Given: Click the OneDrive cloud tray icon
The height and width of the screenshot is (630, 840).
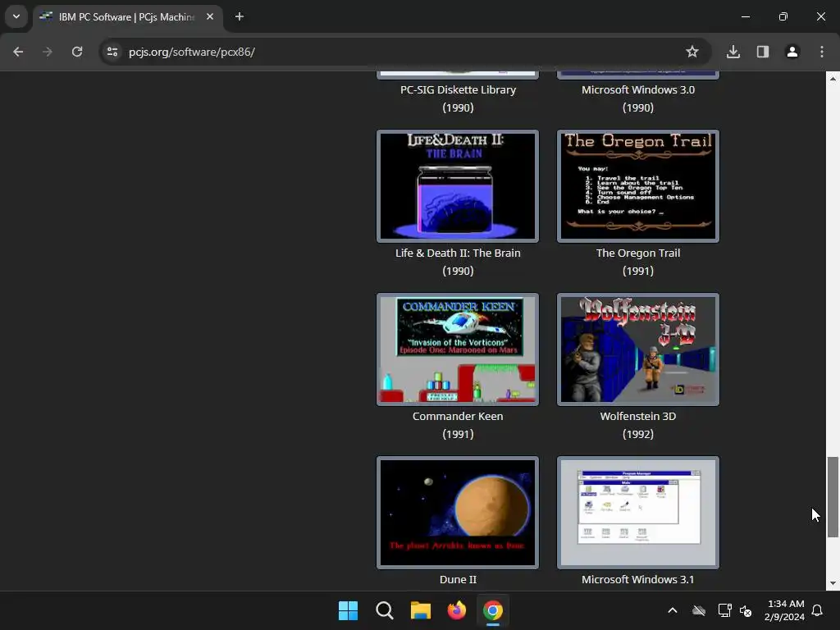Looking at the screenshot, I should pos(699,610).
